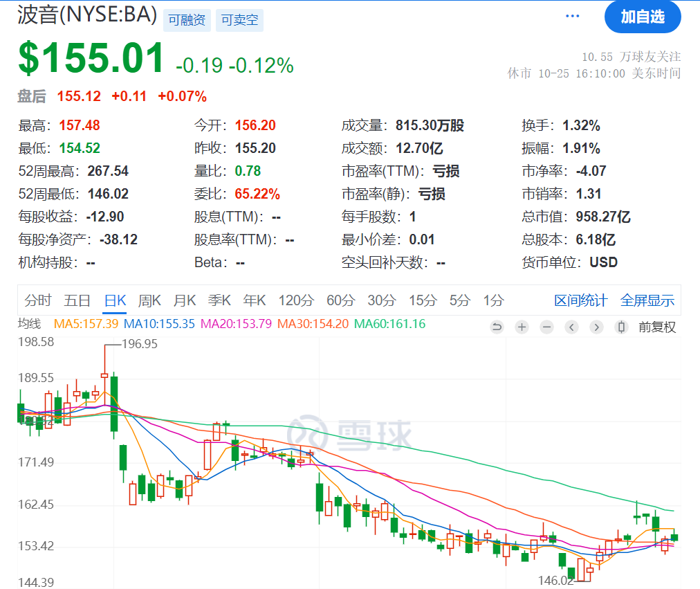Move chart right with the right chevron
The image size is (700, 589).
pyautogui.click(x=596, y=327)
